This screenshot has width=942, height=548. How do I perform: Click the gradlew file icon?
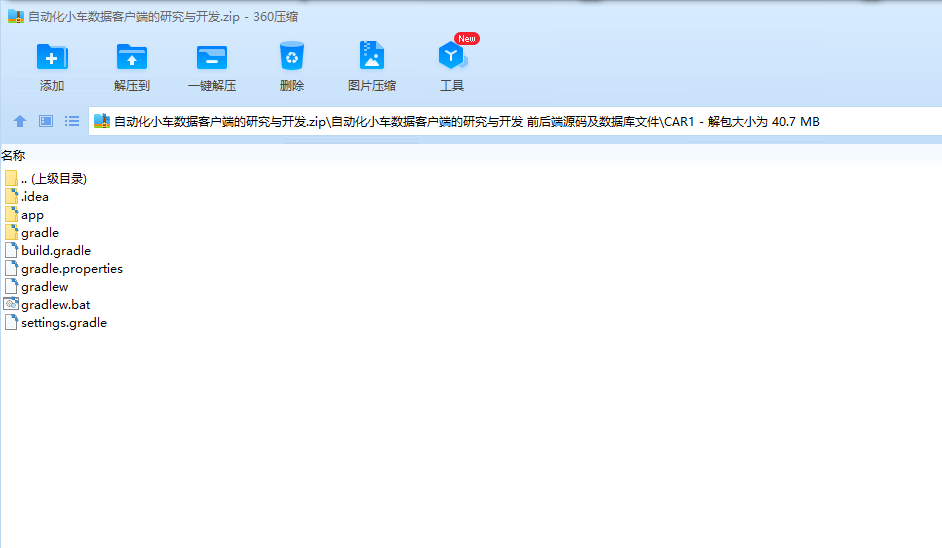point(11,287)
